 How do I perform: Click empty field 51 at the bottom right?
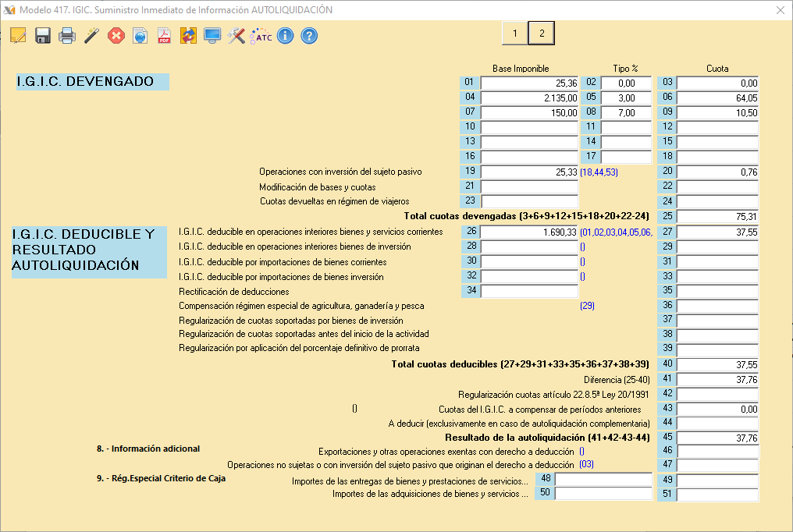717,494
